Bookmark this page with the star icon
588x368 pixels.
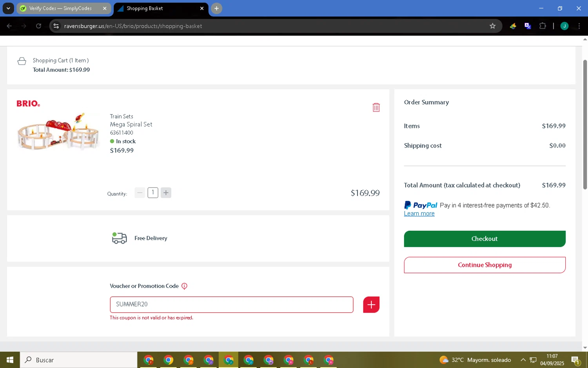pyautogui.click(x=493, y=26)
